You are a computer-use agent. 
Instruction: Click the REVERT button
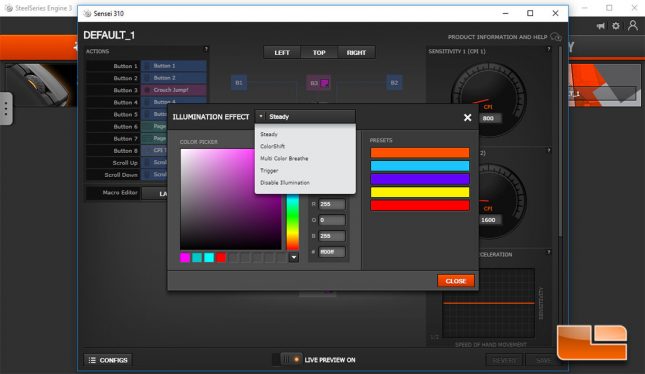pyautogui.click(x=504, y=360)
